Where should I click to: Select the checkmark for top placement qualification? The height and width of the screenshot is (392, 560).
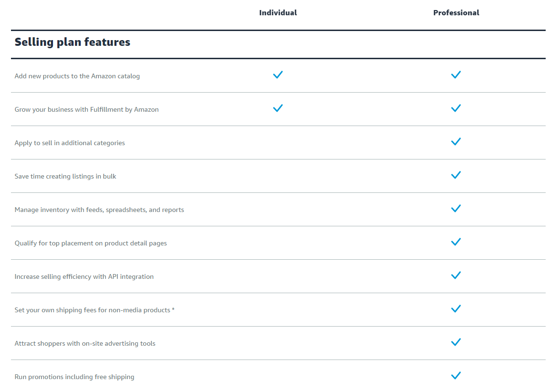pos(456,242)
